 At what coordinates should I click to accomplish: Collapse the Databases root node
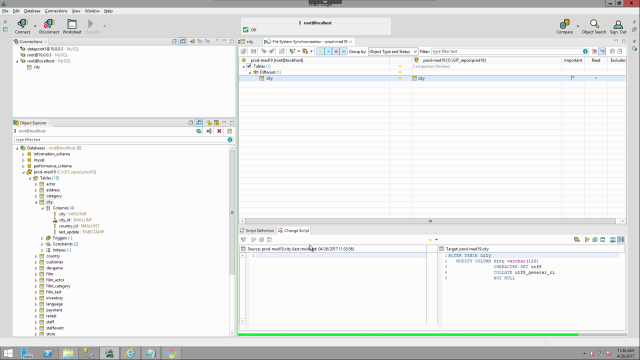click(x=17, y=148)
